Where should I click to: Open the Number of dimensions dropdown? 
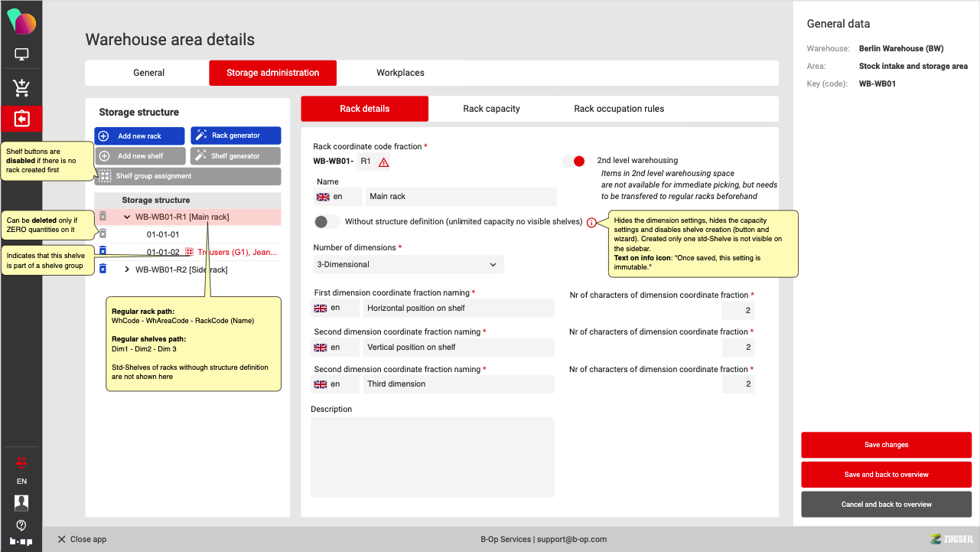point(408,265)
